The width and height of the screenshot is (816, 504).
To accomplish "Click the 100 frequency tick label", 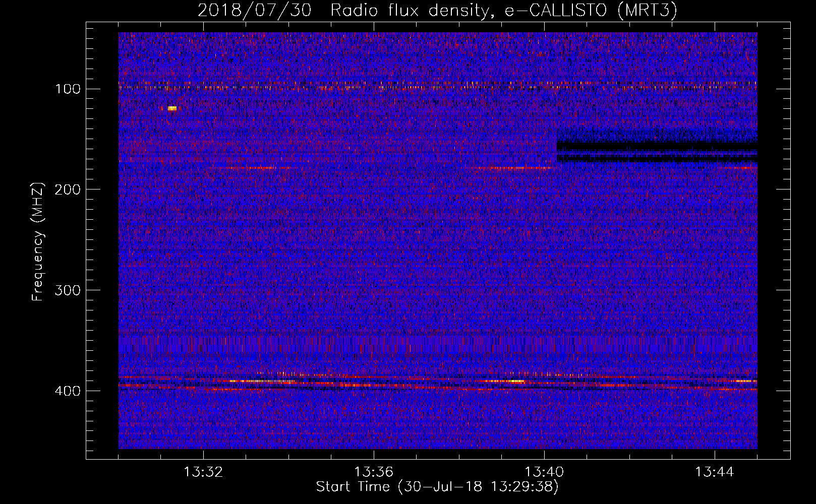I will (x=68, y=89).
